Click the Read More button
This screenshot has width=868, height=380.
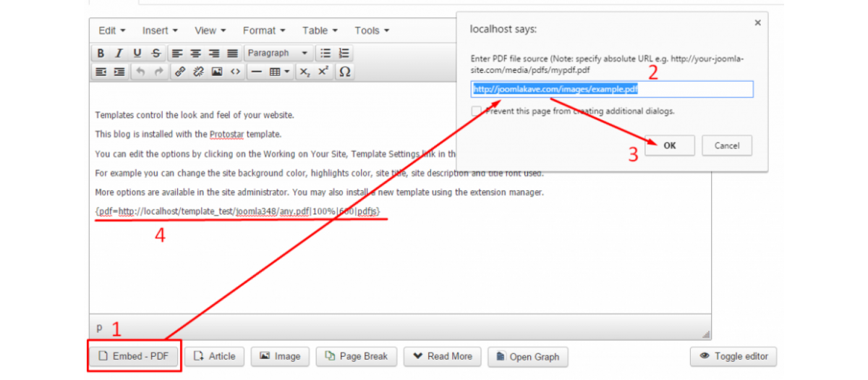pyautogui.click(x=442, y=356)
